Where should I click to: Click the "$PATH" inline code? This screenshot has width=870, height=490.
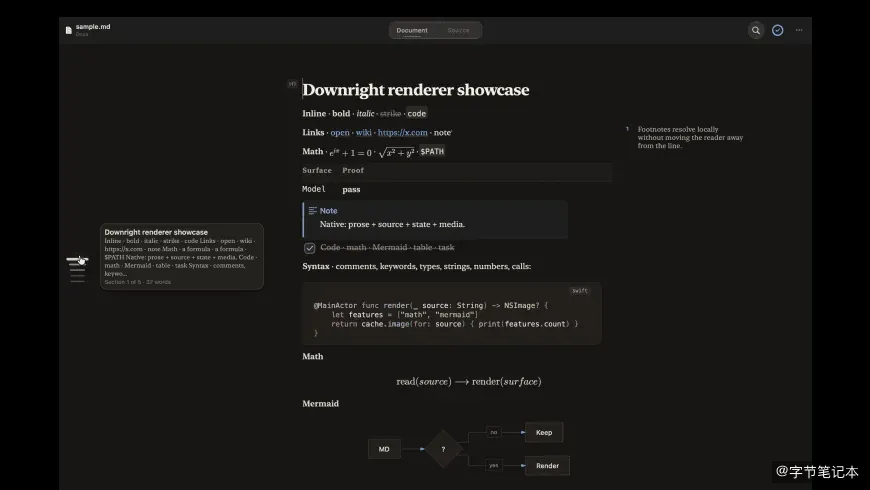(432, 151)
